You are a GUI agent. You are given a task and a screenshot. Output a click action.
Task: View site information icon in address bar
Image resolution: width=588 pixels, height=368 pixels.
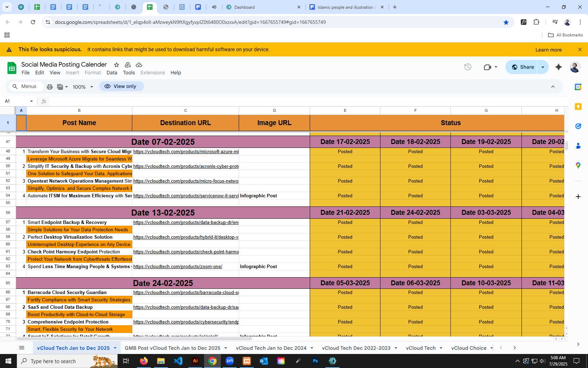[x=48, y=22]
